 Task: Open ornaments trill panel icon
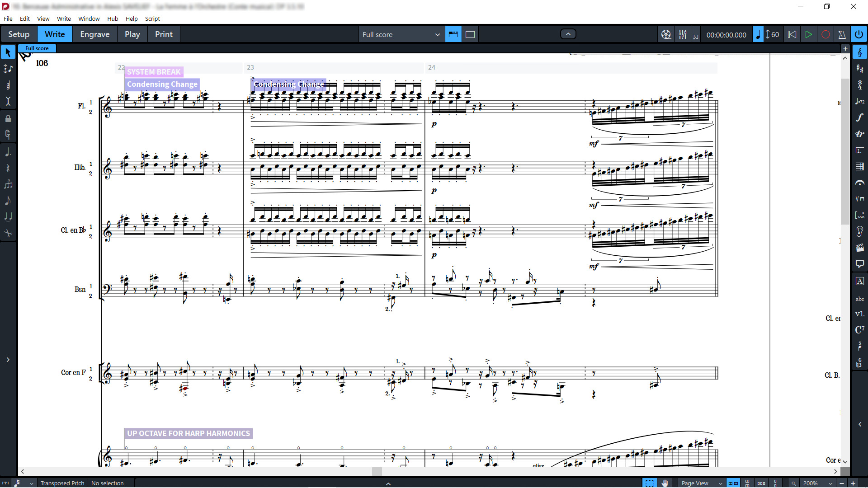pyautogui.click(x=859, y=134)
